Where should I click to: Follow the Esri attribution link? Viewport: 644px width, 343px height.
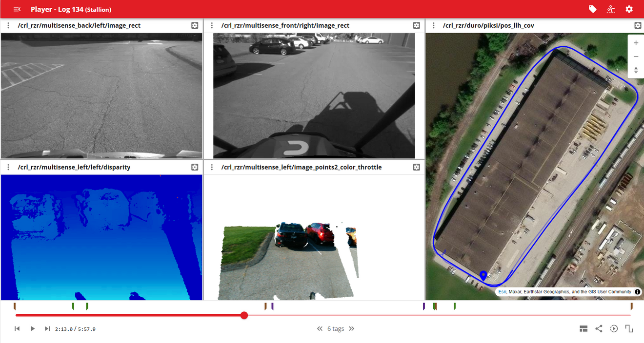click(x=502, y=292)
